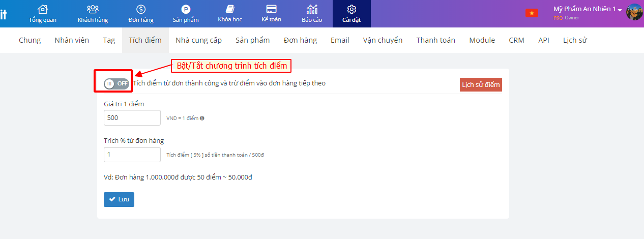Image resolution: width=644 pixels, height=239 pixels.
Task: Click the Lịch sử điểm button
Action: pyautogui.click(x=481, y=84)
